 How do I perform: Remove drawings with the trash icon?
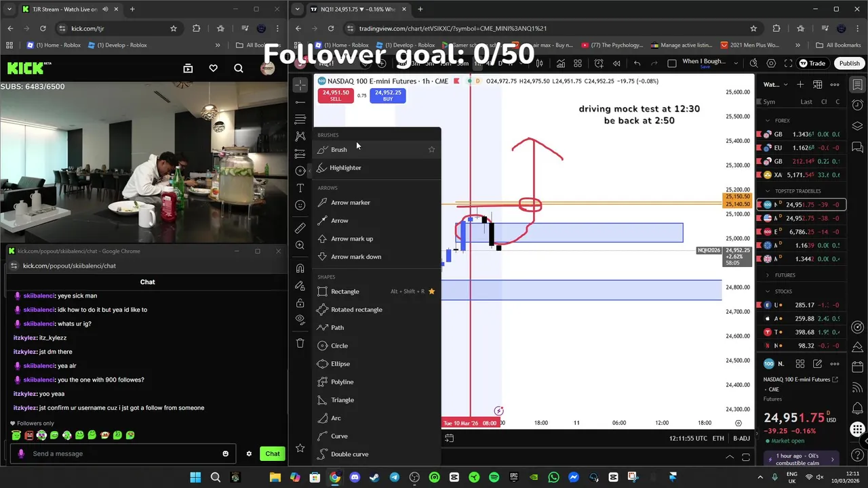click(x=300, y=343)
